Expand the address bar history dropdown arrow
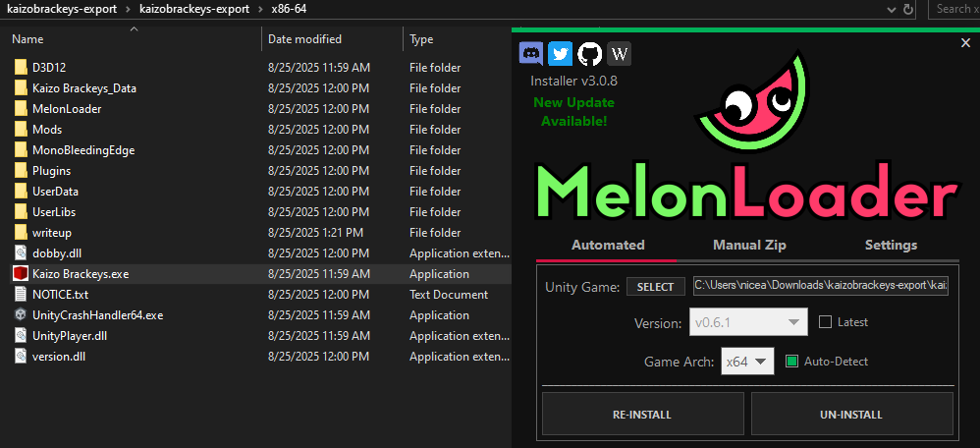980x448 pixels. click(890, 9)
